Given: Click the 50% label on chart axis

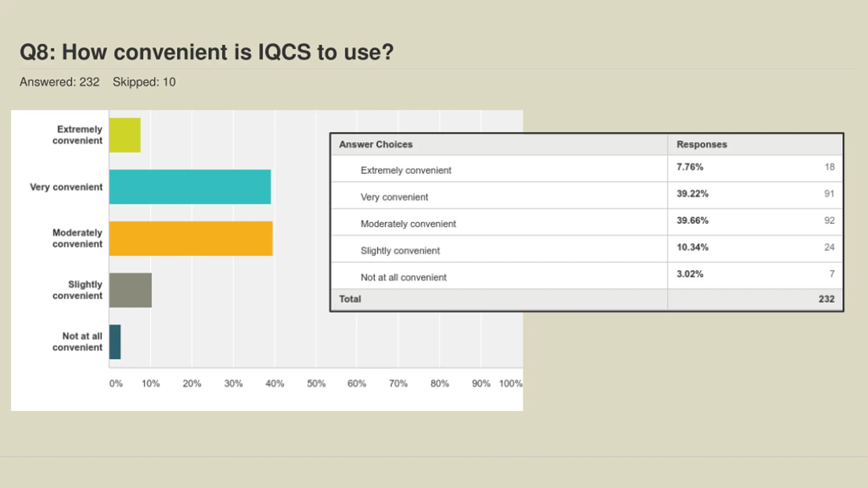Looking at the screenshot, I should (x=316, y=384).
